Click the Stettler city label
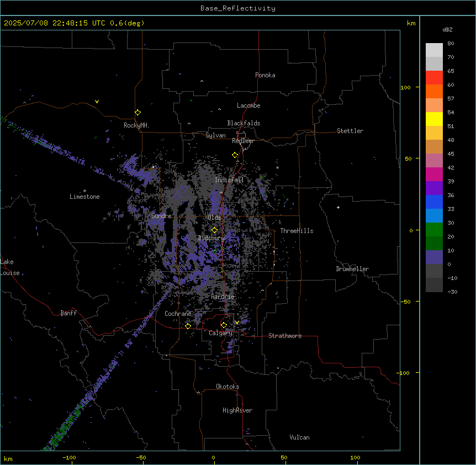The image size is (476, 465). tap(350, 131)
